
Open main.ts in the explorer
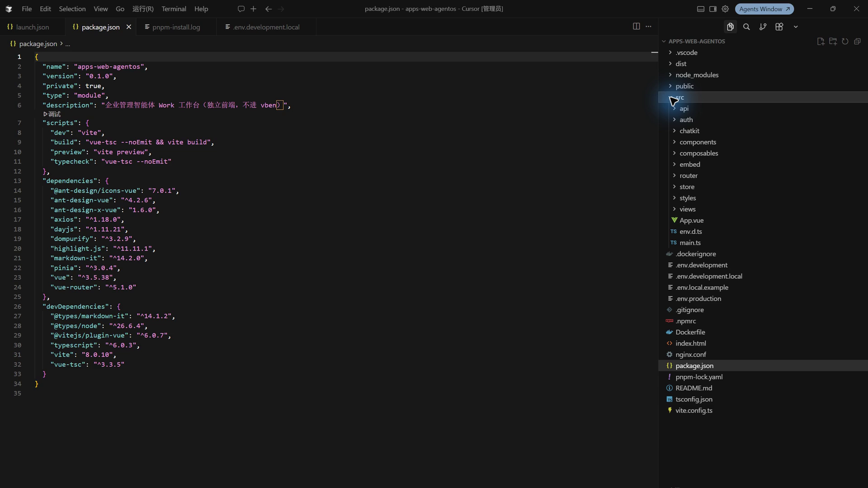(763, 243)
